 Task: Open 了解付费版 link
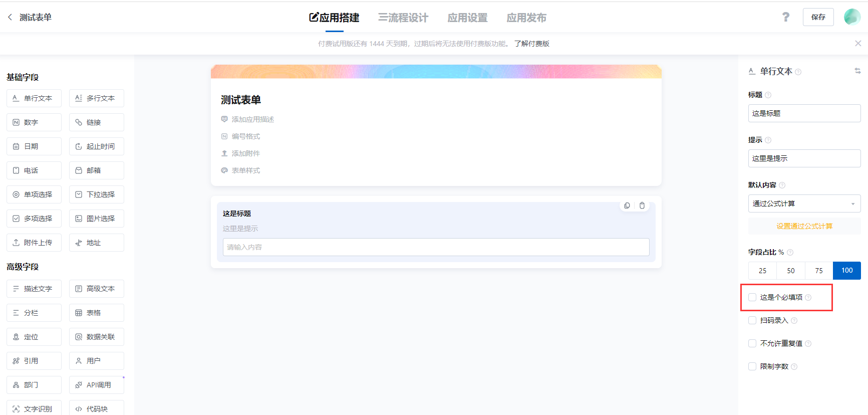tap(532, 44)
